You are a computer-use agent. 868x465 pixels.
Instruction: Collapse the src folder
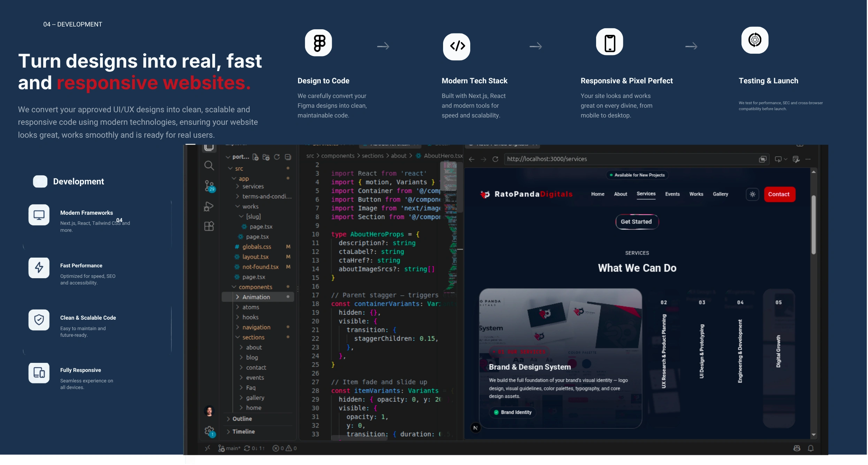click(x=258, y=169)
